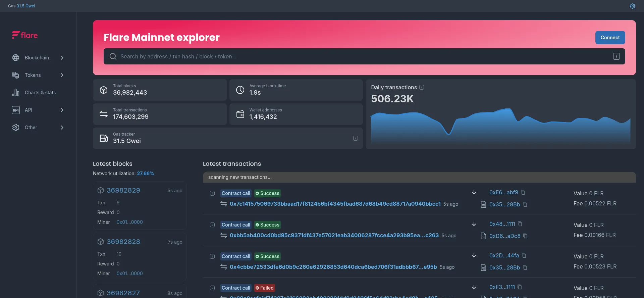
Task: Copy address 0x48...1111
Action: coord(520,224)
